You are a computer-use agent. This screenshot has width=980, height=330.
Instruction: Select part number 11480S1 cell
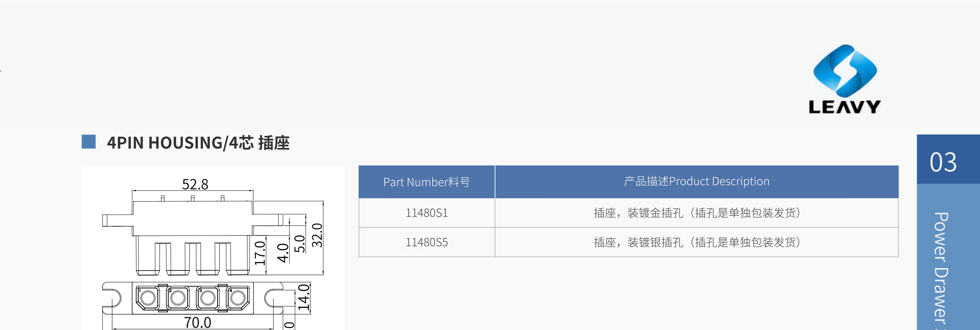tap(427, 213)
